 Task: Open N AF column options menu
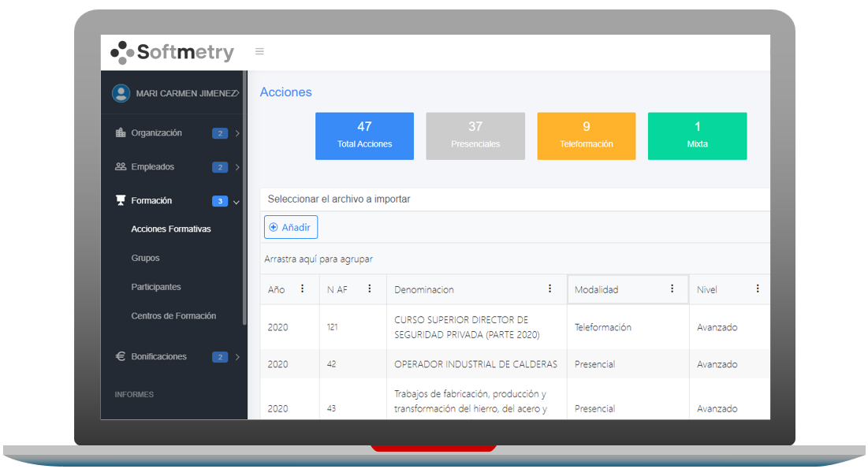coord(370,288)
